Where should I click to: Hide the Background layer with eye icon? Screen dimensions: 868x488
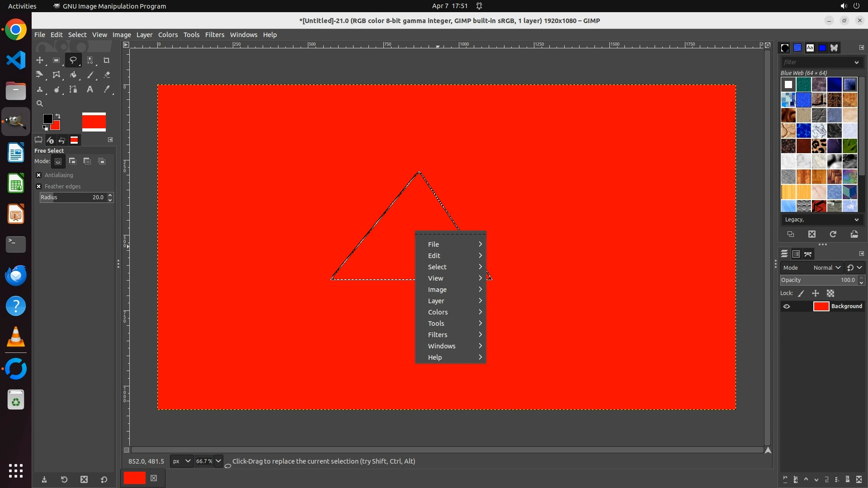click(787, 306)
